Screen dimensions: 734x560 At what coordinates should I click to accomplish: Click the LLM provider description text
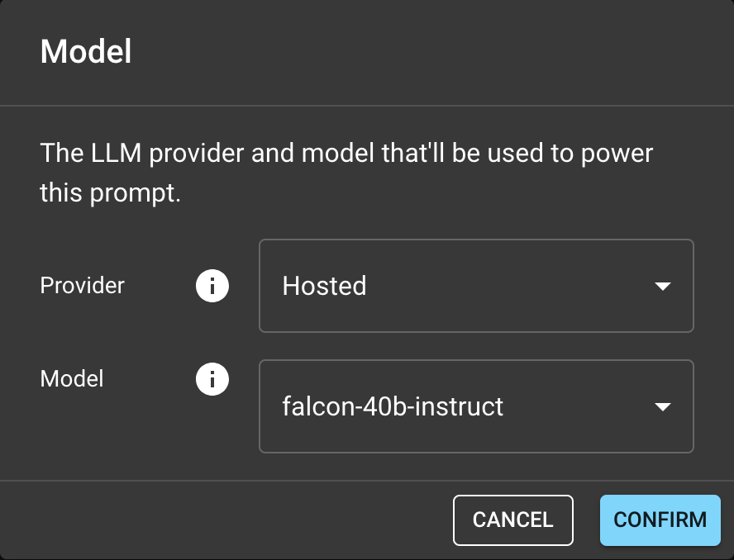pyautogui.click(x=345, y=171)
